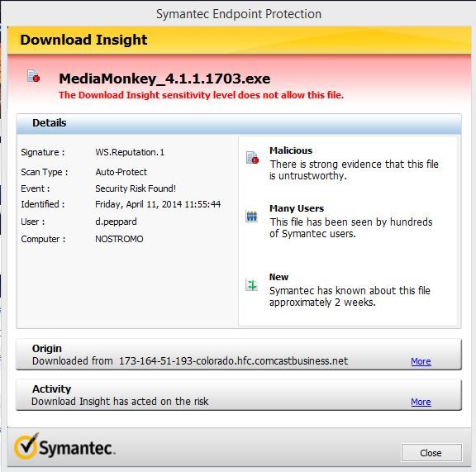This screenshot has width=476, height=472.
Task: Expand the Activity section bar
Action: click(239, 395)
